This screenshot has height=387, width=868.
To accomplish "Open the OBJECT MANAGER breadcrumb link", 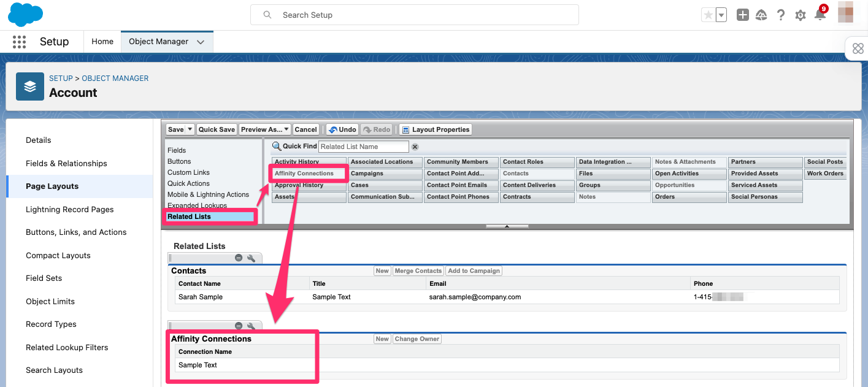I will [115, 78].
